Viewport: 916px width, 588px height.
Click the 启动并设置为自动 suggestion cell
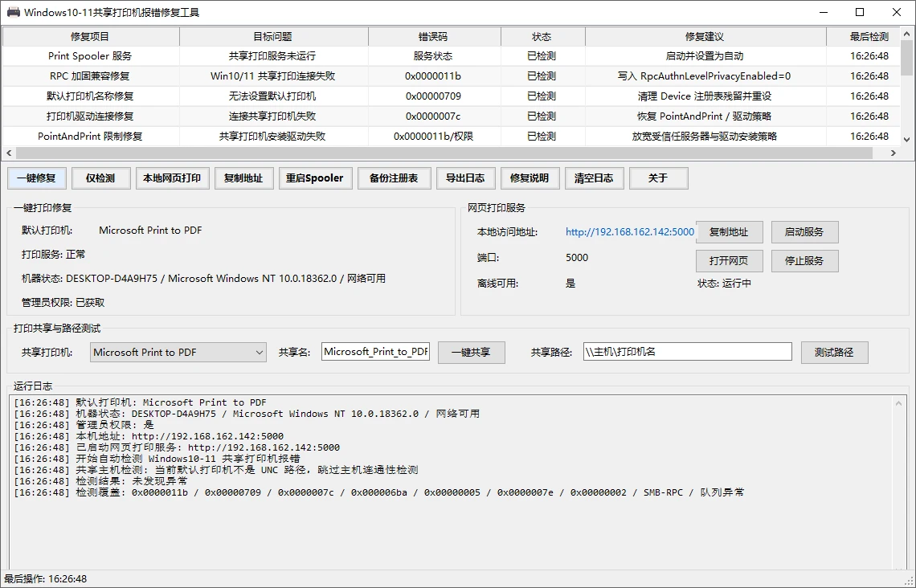pos(705,56)
